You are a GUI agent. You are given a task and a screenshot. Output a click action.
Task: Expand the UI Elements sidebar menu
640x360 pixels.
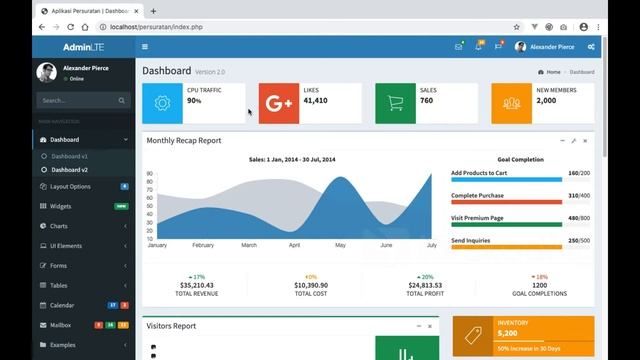pos(84,246)
